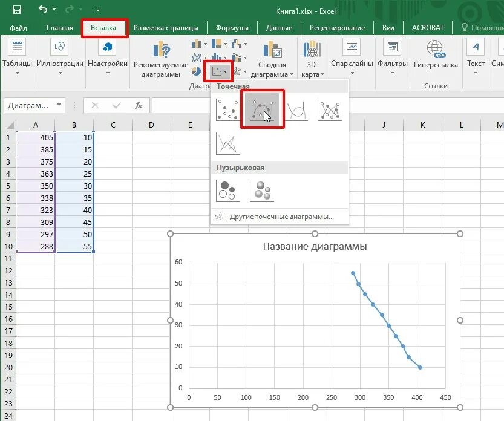
Task: Select scatter with straight lines and markers
Action: (330, 110)
